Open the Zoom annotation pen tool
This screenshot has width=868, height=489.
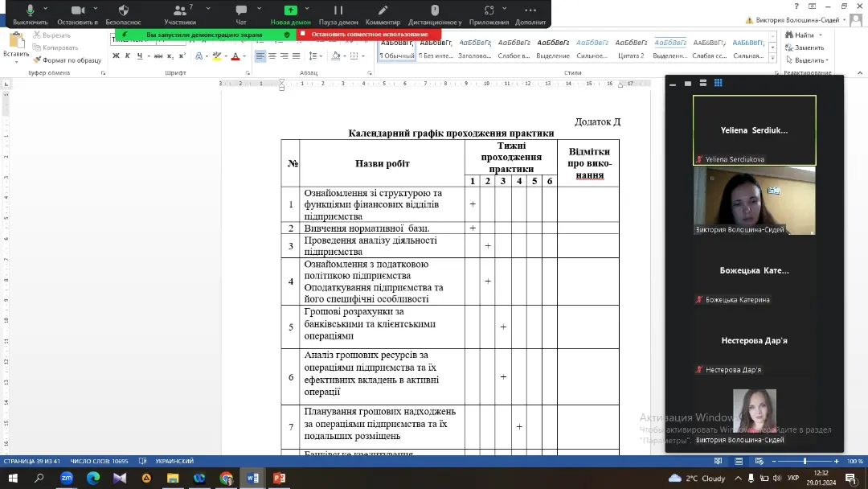[x=383, y=11]
